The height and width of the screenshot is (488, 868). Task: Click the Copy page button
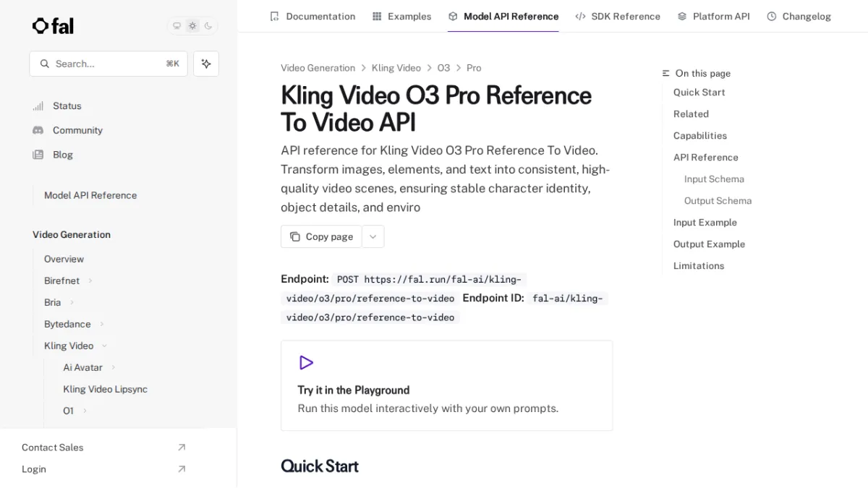click(x=321, y=236)
